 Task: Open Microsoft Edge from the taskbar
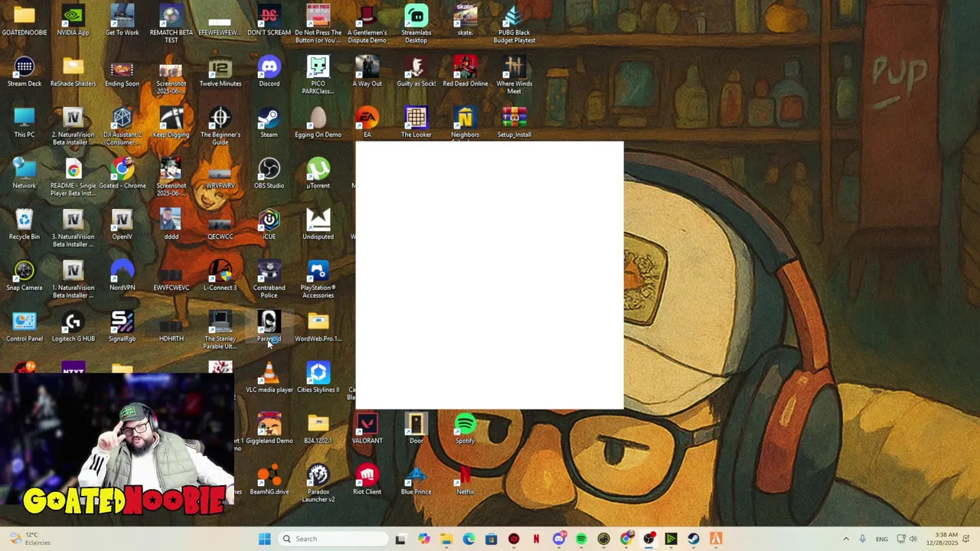coord(469,539)
